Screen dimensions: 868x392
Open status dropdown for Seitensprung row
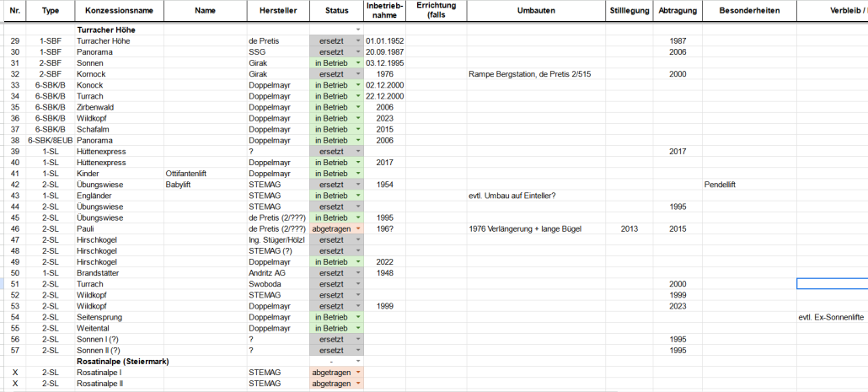357,317
